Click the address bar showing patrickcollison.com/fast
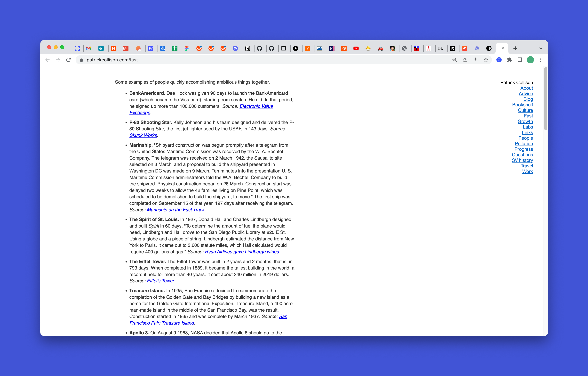The image size is (588, 376). [113, 60]
